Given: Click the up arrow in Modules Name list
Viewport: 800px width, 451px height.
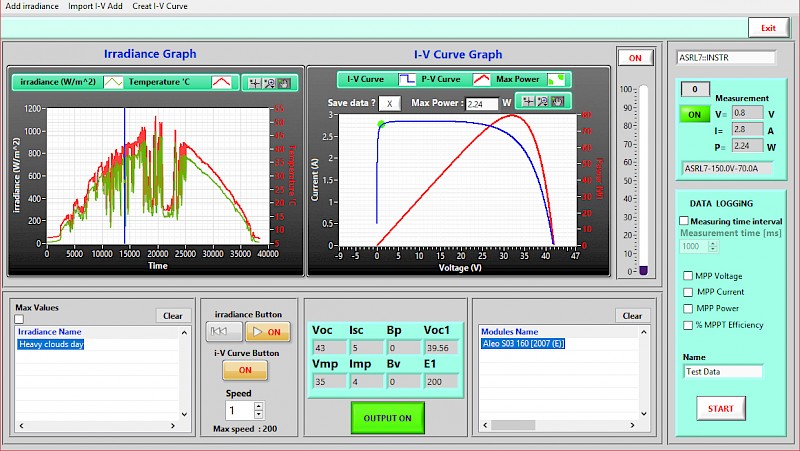Looking at the screenshot, I should click(x=644, y=332).
